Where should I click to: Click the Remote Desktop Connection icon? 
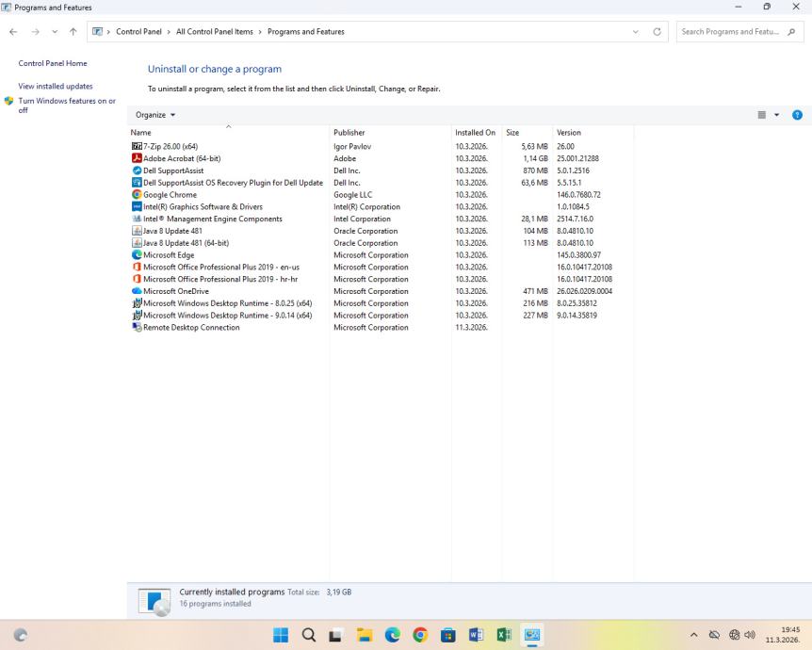click(x=137, y=327)
